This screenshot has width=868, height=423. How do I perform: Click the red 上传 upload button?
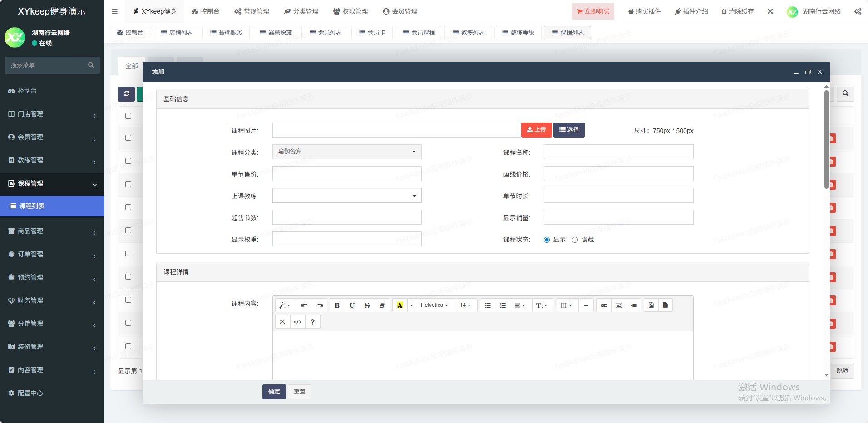coord(536,130)
